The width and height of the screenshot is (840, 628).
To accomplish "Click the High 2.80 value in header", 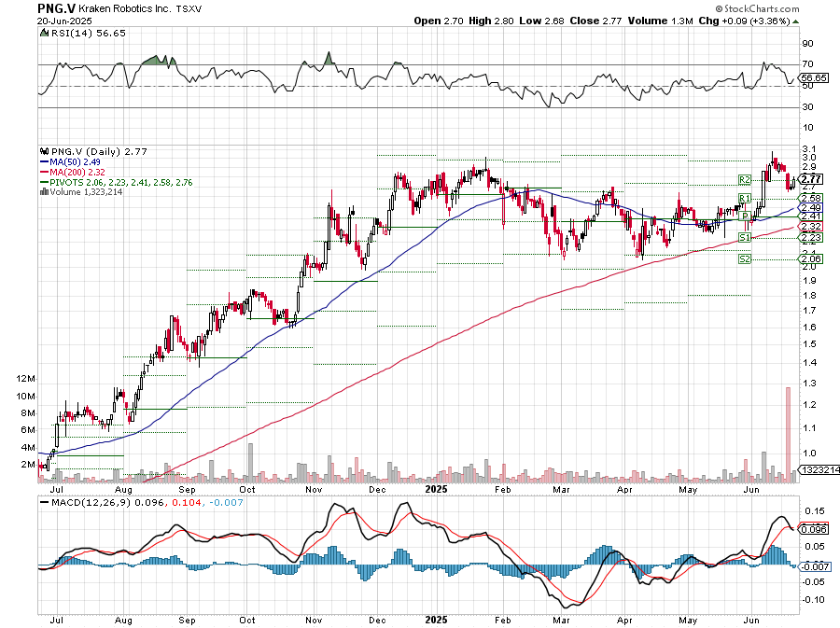I will coord(491,21).
